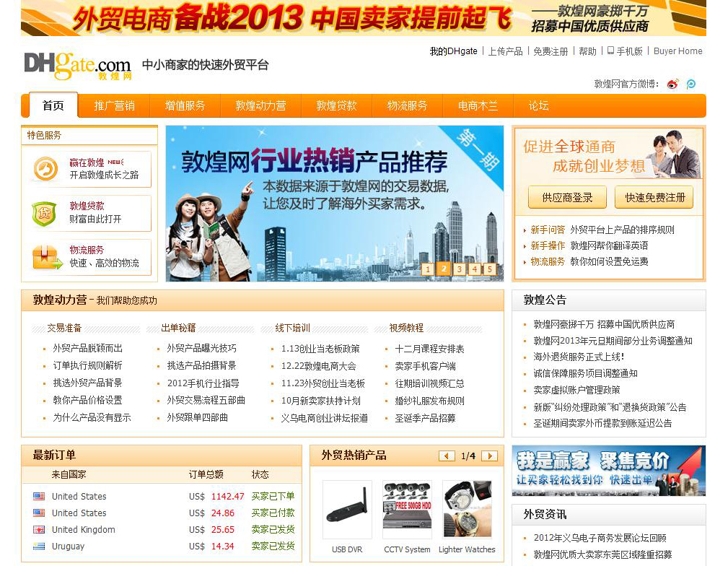The image size is (728, 566).
Task: Open the 物流服务 nav tab
Action: (x=407, y=106)
